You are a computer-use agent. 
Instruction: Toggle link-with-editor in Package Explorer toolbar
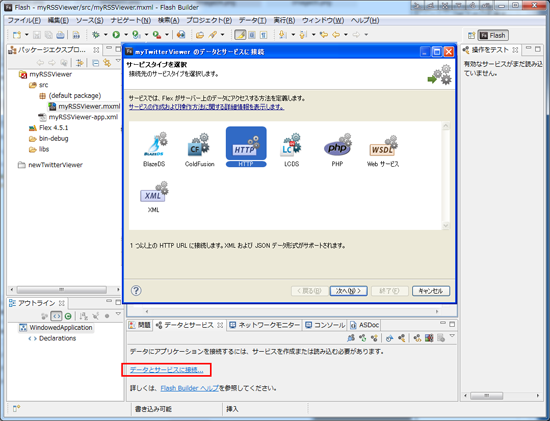point(107,63)
